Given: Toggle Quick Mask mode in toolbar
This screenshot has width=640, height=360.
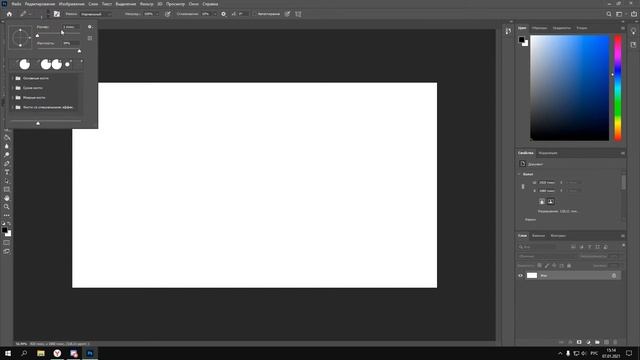Looking at the screenshot, I should (x=7, y=243).
